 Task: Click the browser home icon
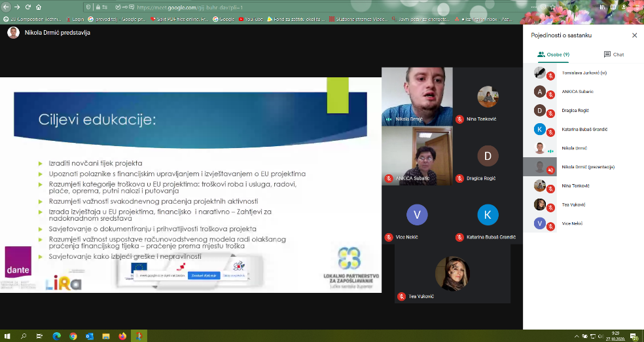(x=39, y=7)
